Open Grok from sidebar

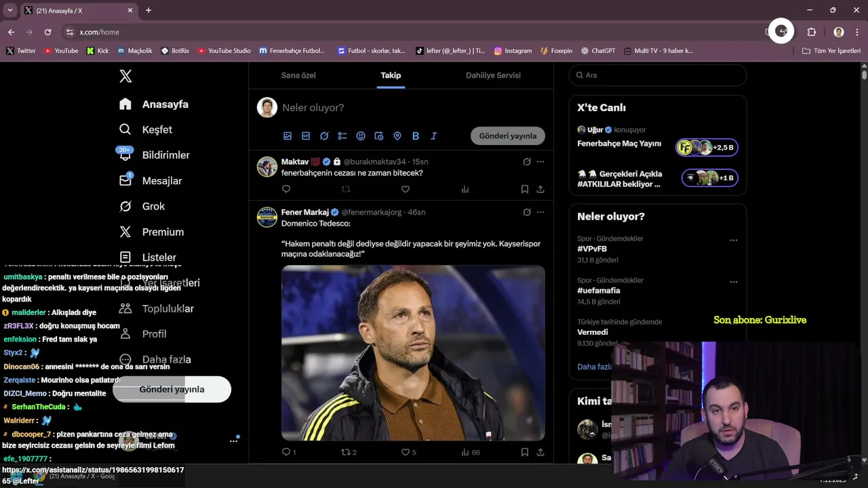tap(142, 206)
